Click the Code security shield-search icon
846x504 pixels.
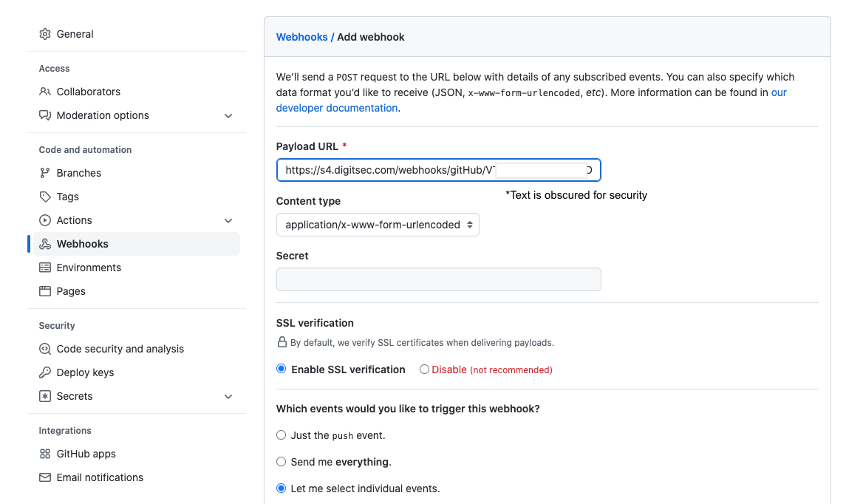click(45, 349)
